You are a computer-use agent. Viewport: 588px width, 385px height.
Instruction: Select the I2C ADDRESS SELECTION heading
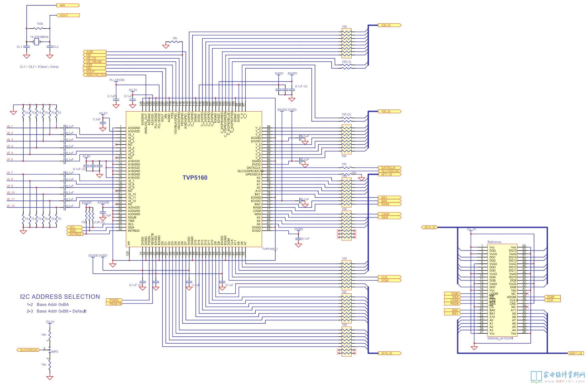[x=60, y=297]
